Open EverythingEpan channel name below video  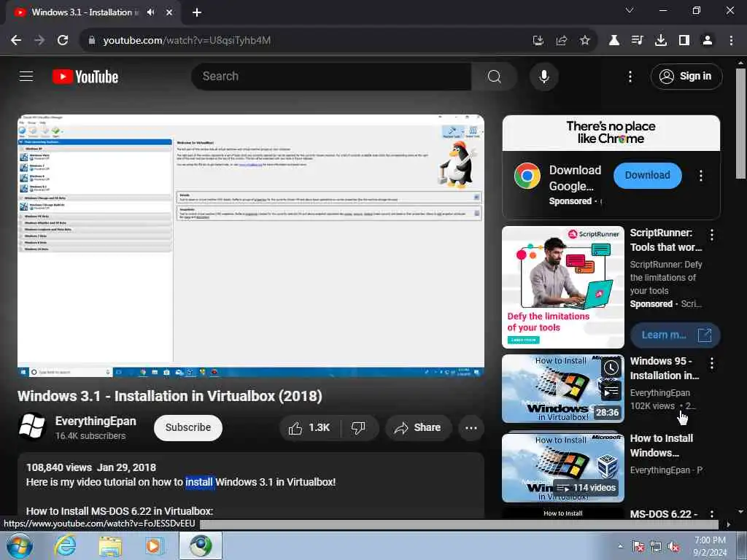click(96, 421)
